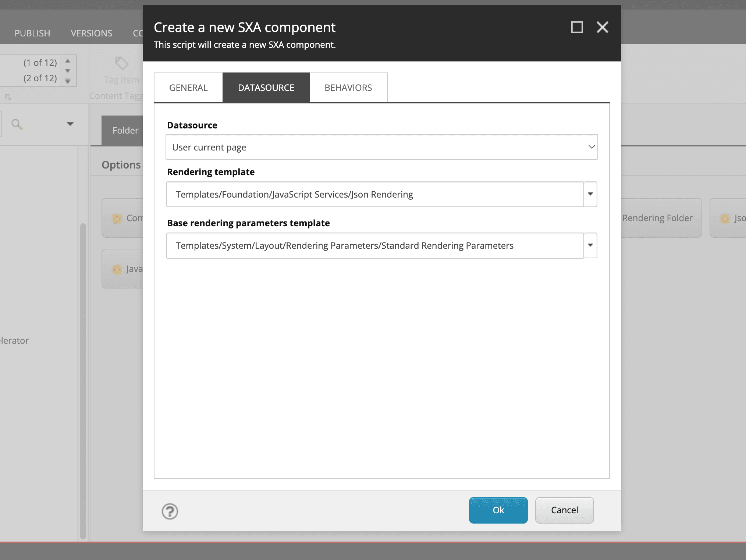746x560 pixels.
Task: Switch to the Behaviors tab
Action: (x=348, y=88)
